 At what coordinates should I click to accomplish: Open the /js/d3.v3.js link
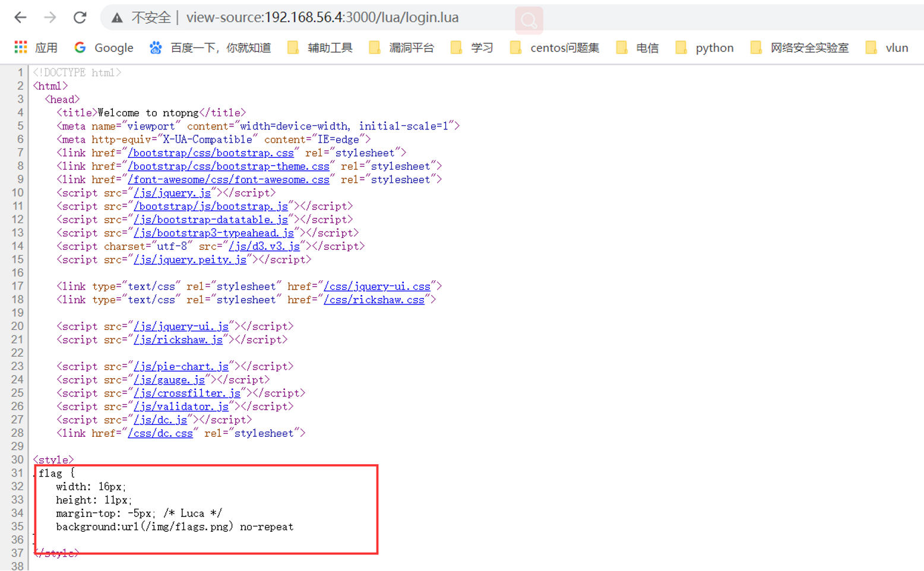coord(264,246)
